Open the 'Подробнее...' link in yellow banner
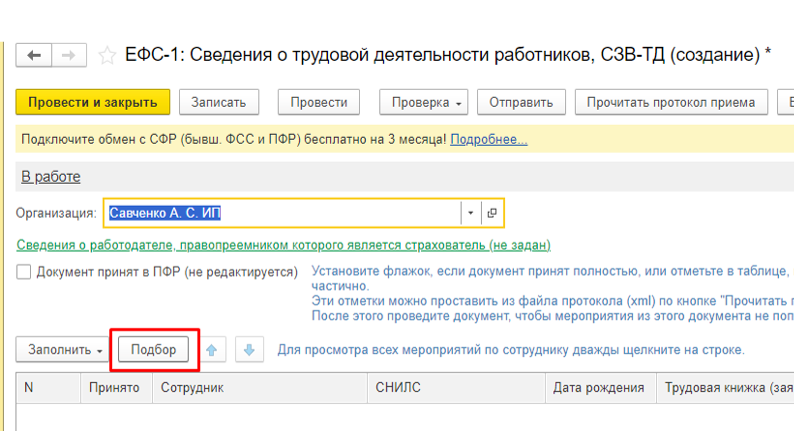 (489, 139)
